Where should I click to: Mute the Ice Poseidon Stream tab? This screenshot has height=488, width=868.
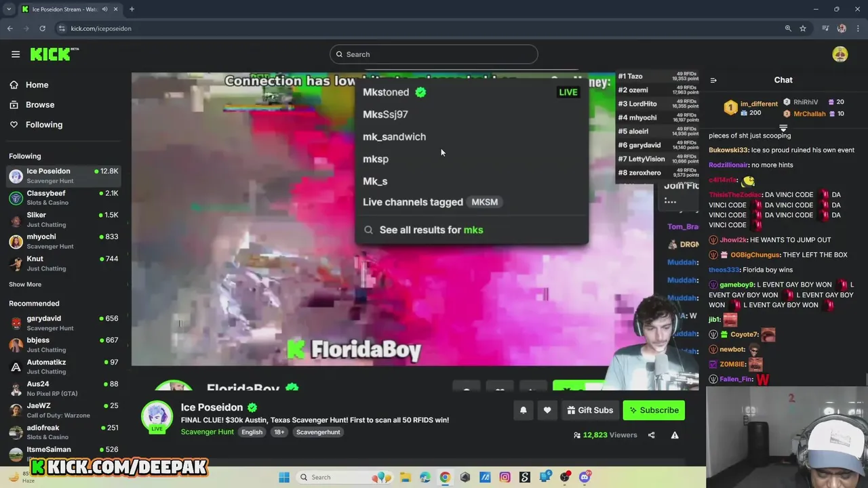[x=104, y=9]
